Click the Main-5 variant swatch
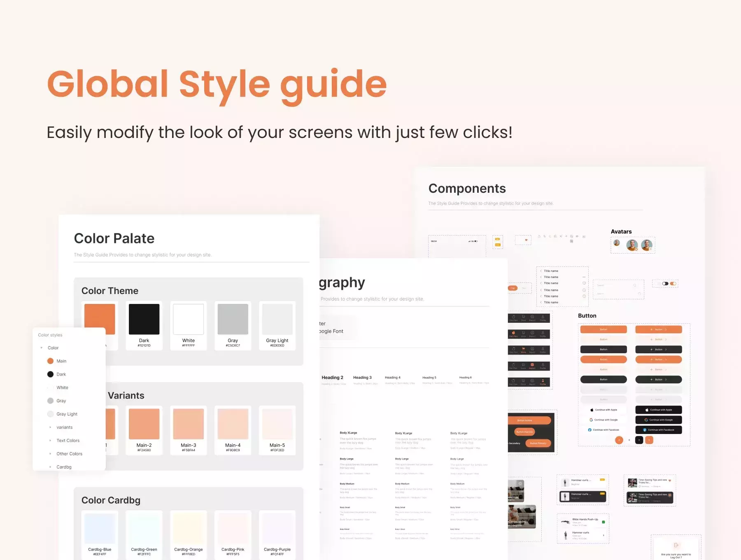741x560 pixels. point(277,424)
